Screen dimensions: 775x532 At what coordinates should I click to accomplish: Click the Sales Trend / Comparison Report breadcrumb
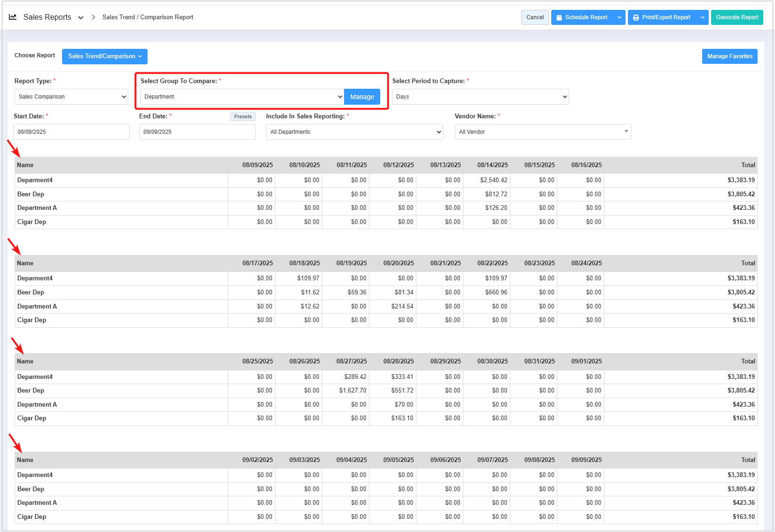148,17
